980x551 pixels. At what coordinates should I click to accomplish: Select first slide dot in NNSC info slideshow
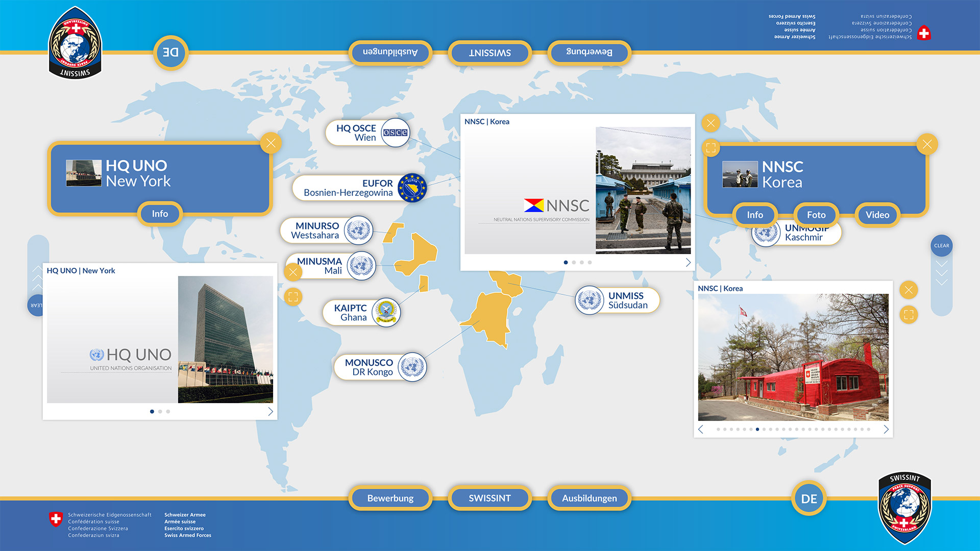[566, 262]
